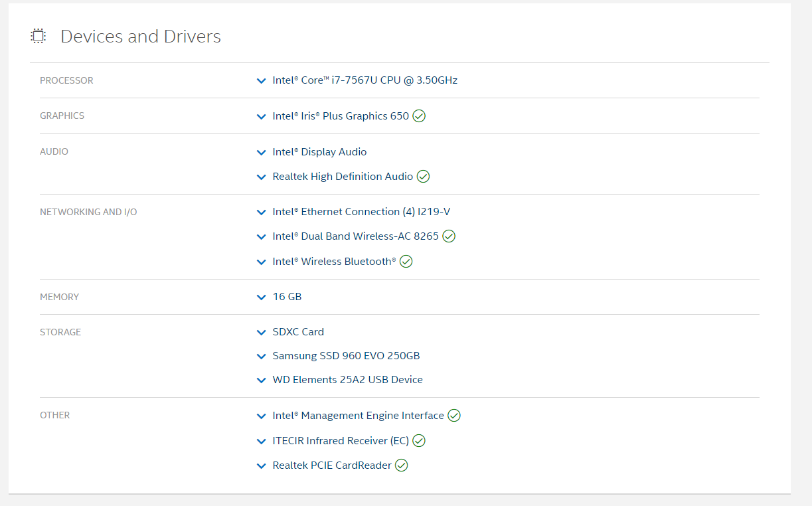This screenshot has width=812, height=506.
Task: Click the green checkmark beside Intel Iris Plus Graphics 650
Action: tap(419, 116)
